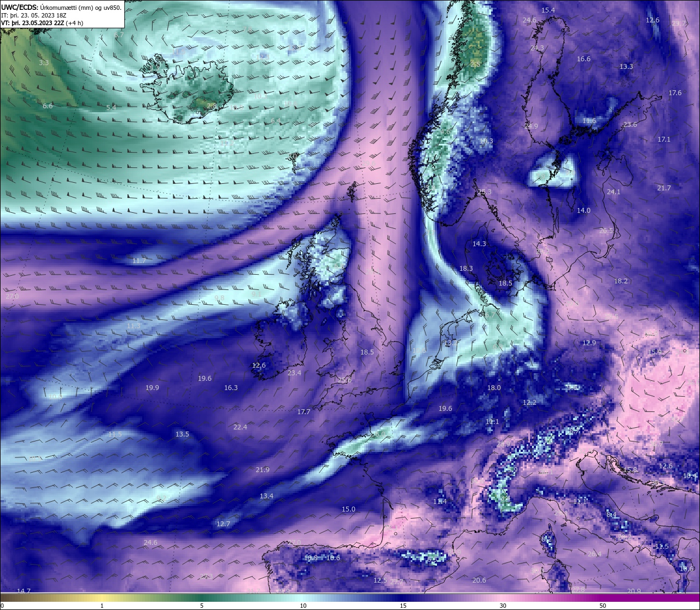Click the map value '18.0'

click(494, 388)
